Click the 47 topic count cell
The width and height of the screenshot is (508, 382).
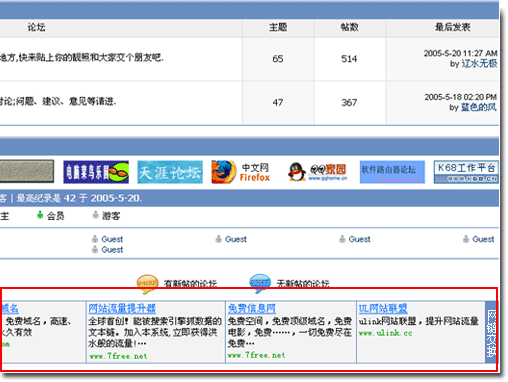(x=278, y=103)
